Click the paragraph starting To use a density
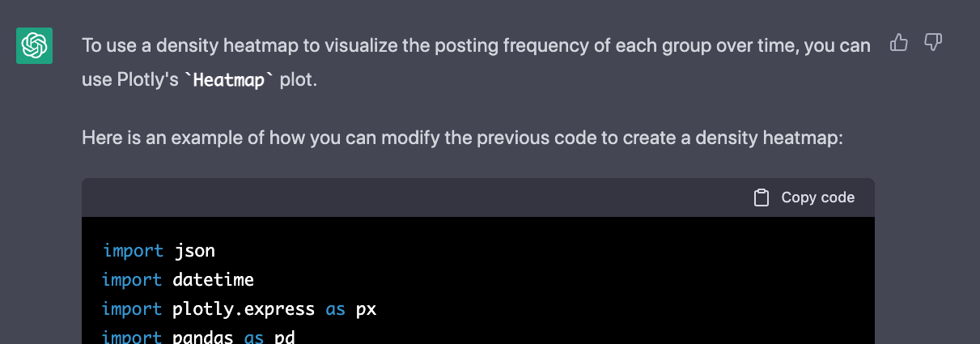The width and height of the screenshot is (980, 344). [x=476, y=63]
